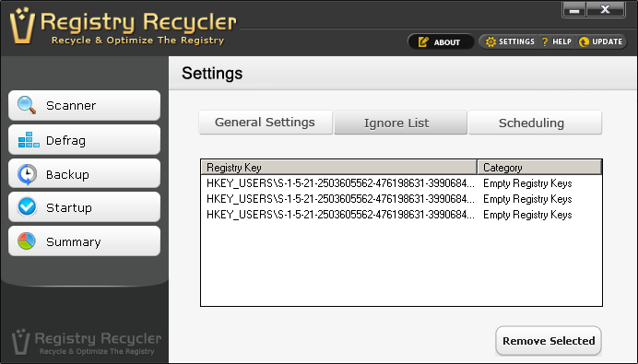Click the question mark Help icon
Image resolution: width=638 pixels, height=364 pixels.
(x=545, y=41)
